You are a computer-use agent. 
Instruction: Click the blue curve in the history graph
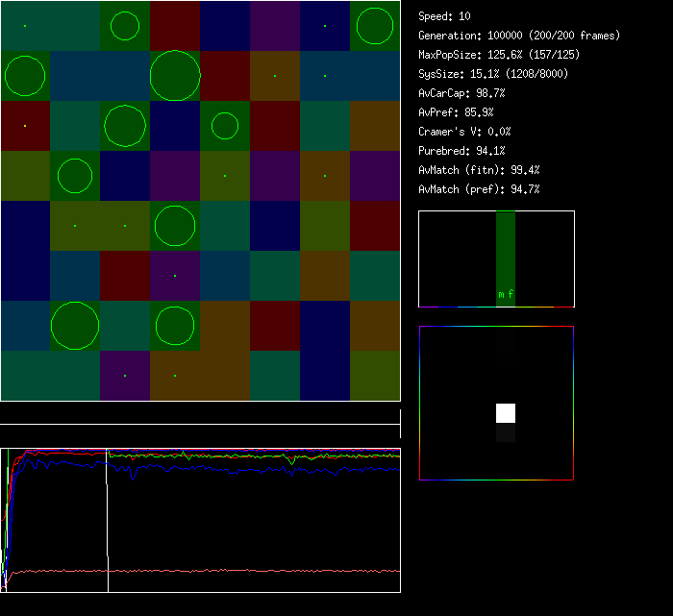click(x=240, y=469)
